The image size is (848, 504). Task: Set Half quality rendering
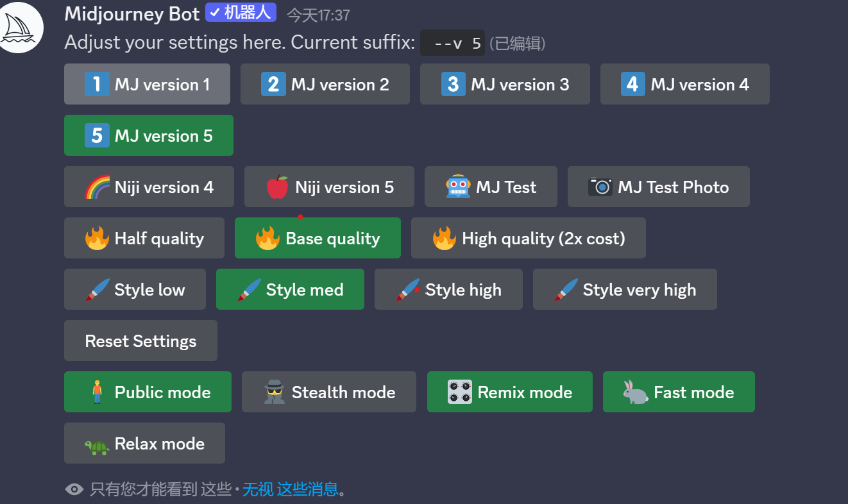[144, 238]
